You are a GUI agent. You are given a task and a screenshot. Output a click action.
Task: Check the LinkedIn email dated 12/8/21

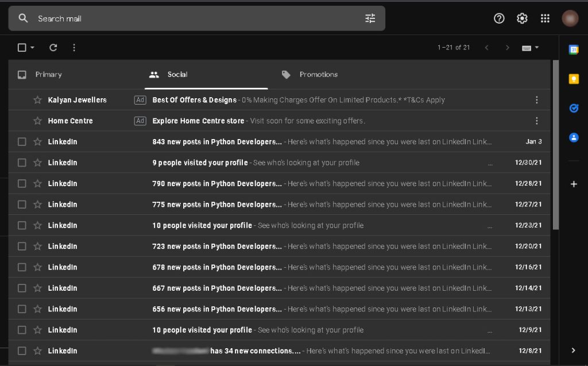(x=22, y=351)
